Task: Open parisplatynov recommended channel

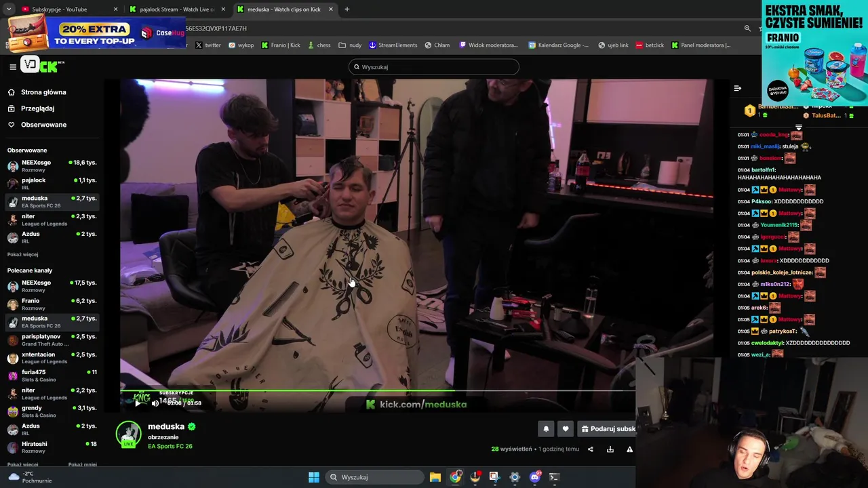Action: coord(52,340)
